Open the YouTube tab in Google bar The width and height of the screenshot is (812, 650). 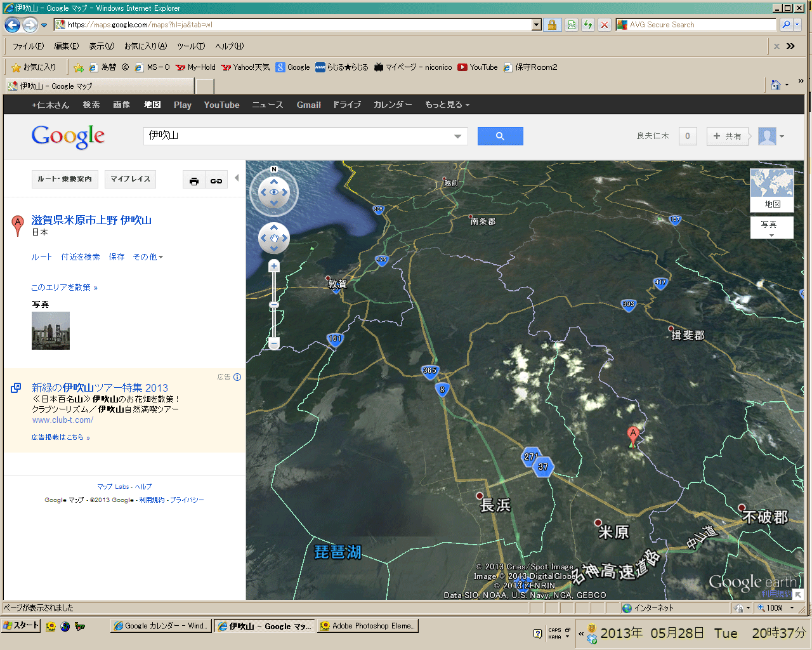click(x=221, y=105)
